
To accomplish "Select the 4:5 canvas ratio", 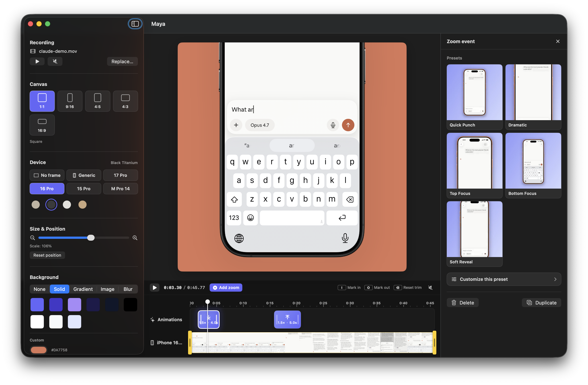I will click(x=98, y=101).
